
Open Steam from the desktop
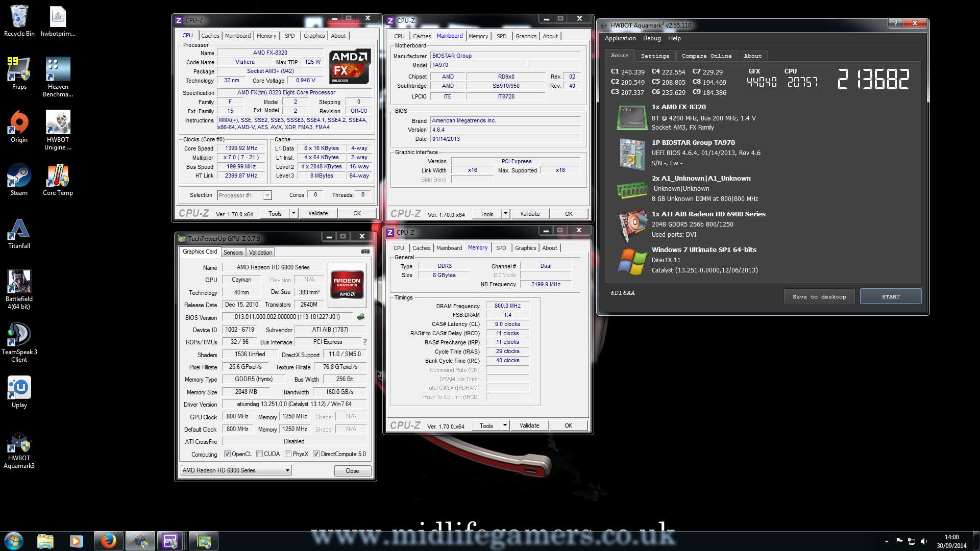(19, 180)
